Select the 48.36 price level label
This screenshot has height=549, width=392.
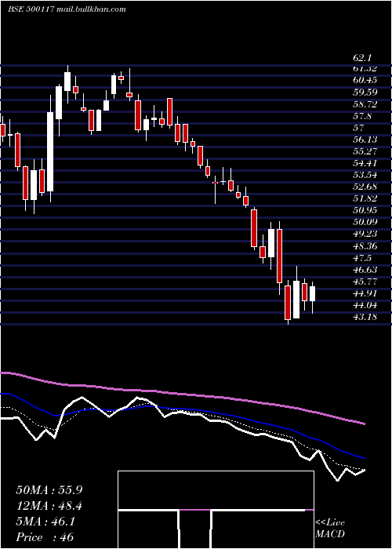(x=365, y=246)
